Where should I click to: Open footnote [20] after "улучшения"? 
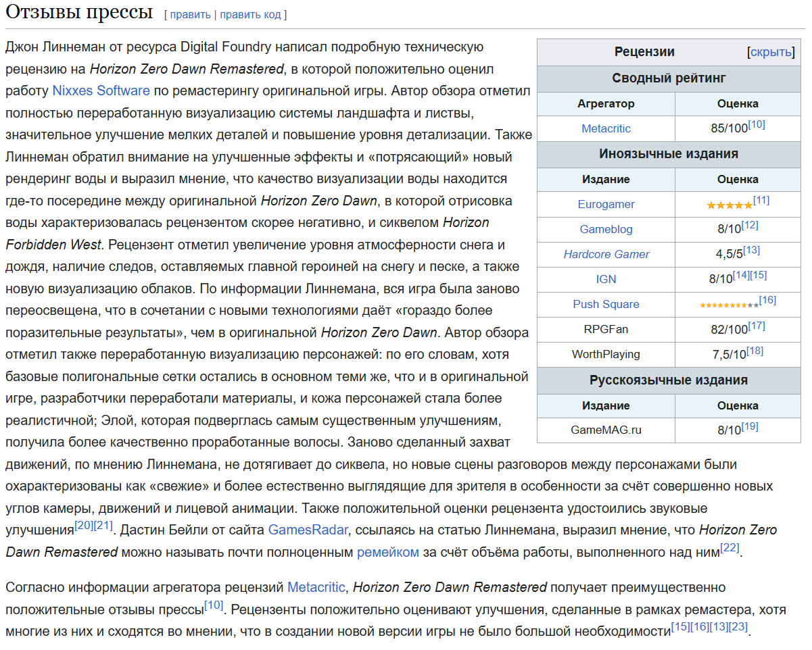84,525
